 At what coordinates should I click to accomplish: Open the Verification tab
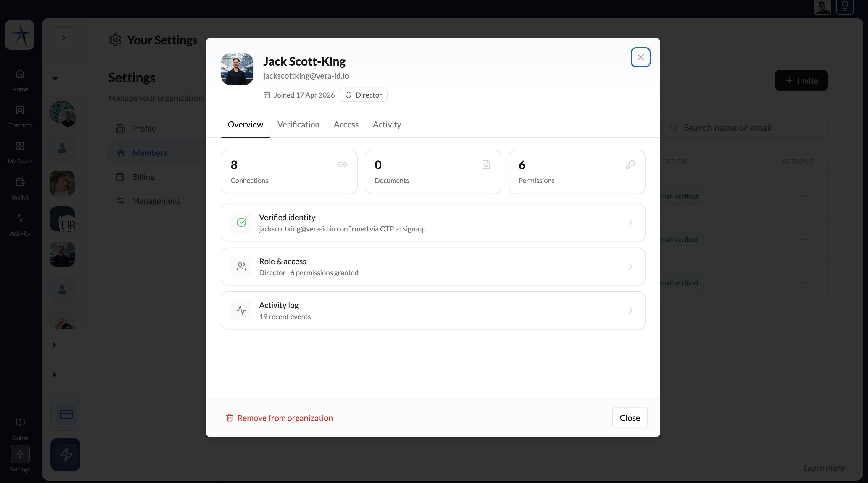click(298, 124)
